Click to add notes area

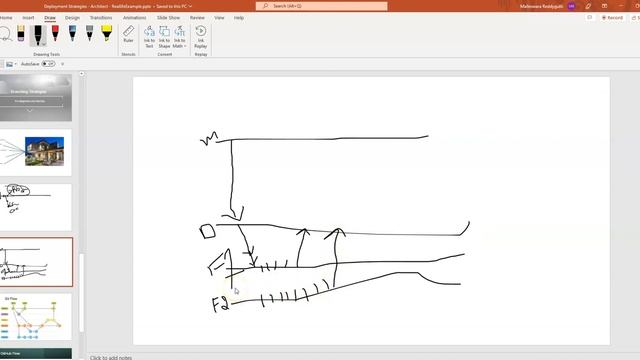click(111, 358)
